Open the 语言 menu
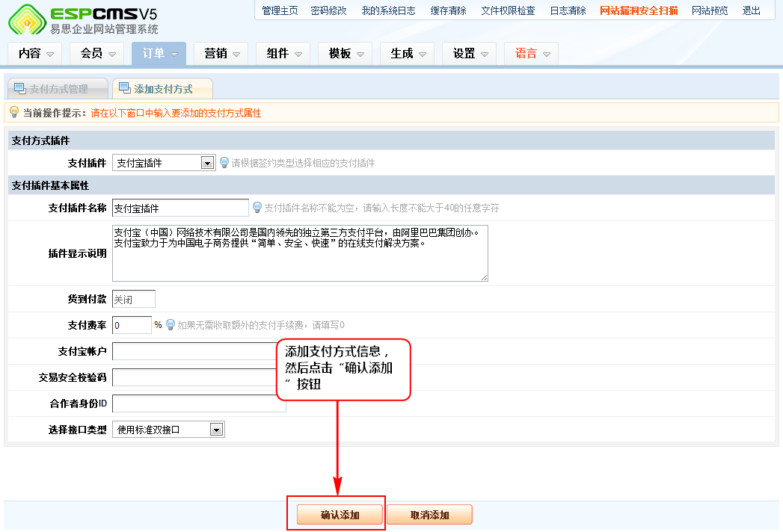This screenshot has height=532, width=783. [x=531, y=53]
